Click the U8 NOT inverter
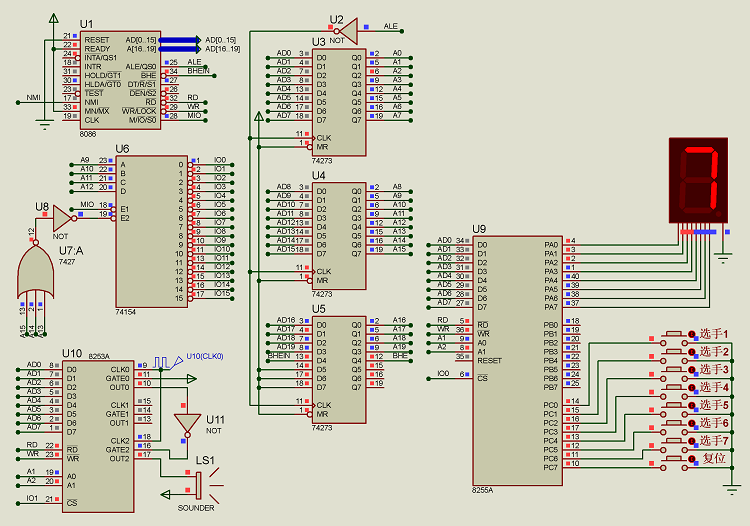Screen dimensions: 750x526 coord(64,218)
